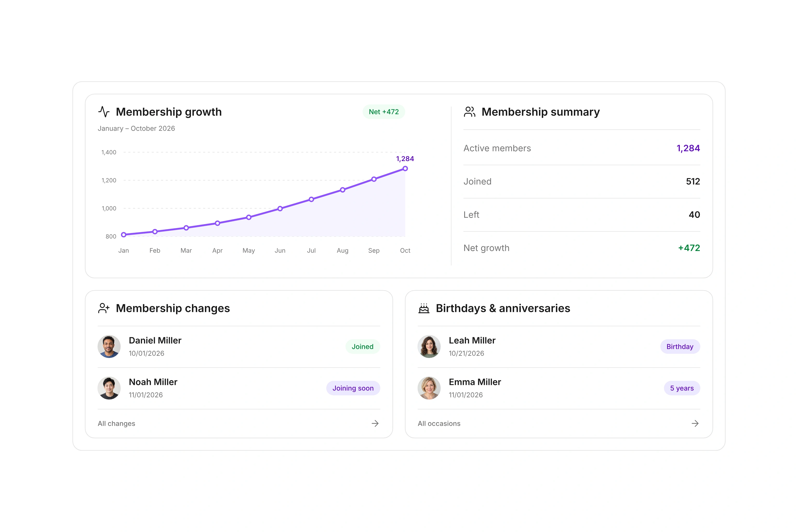798x532 pixels.
Task: Click the Membership summary people icon
Action: tap(470, 112)
